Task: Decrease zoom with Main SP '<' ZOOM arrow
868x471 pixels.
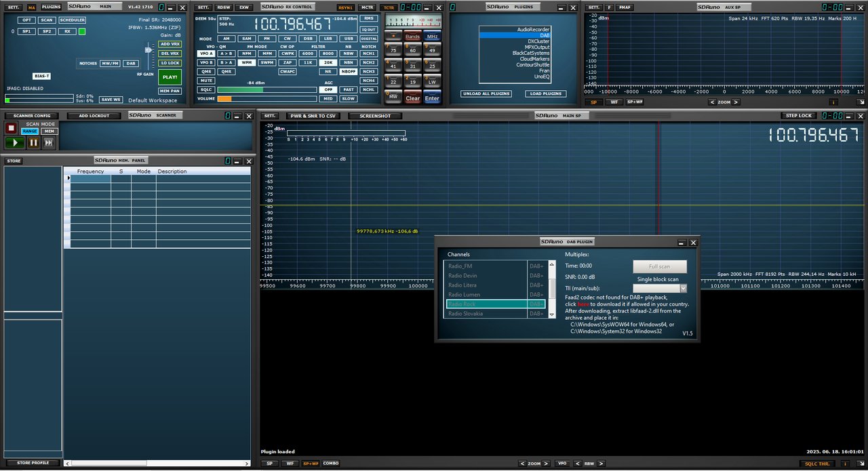Action: pyautogui.click(x=522, y=464)
